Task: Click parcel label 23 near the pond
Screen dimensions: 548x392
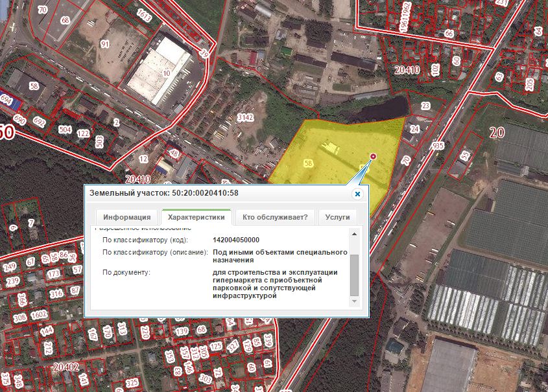Action: tap(425, 106)
